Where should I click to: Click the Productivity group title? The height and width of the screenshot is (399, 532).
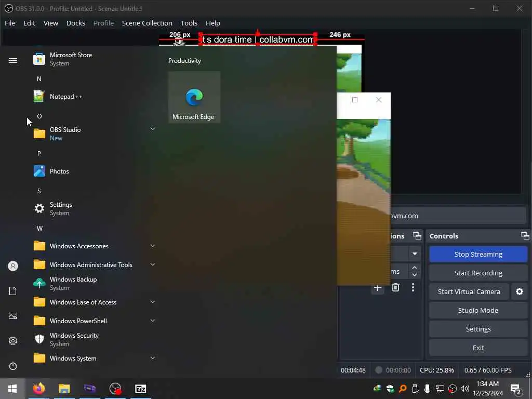click(184, 61)
